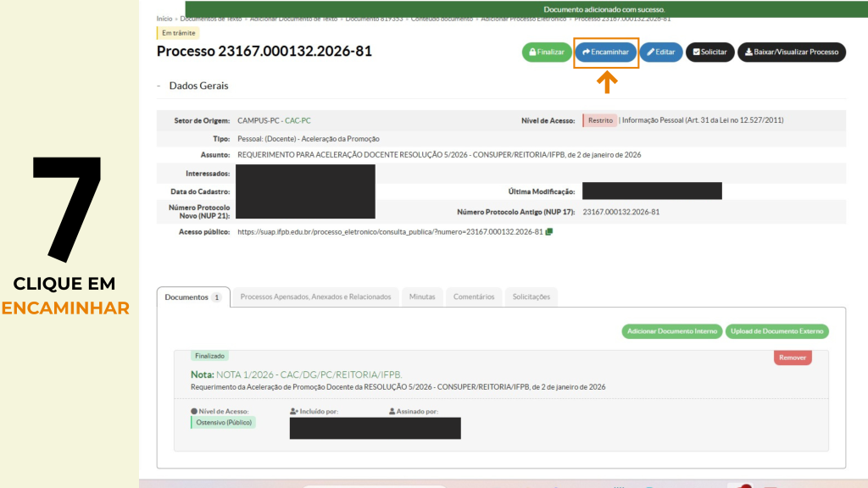Open the Comentários tab

tap(474, 297)
